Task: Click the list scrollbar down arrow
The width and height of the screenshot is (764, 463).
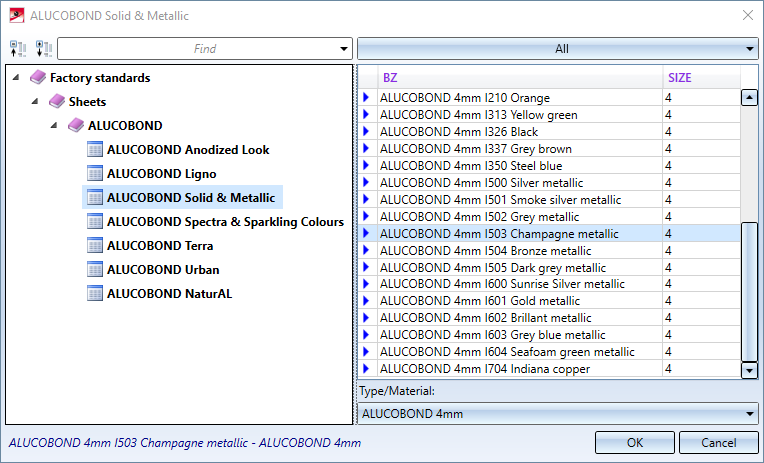Action: pyautogui.click(x=749, y=370)
